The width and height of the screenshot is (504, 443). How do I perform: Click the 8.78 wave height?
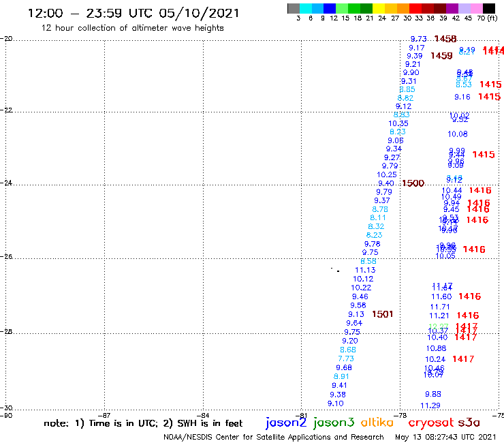tap(380, 209)
